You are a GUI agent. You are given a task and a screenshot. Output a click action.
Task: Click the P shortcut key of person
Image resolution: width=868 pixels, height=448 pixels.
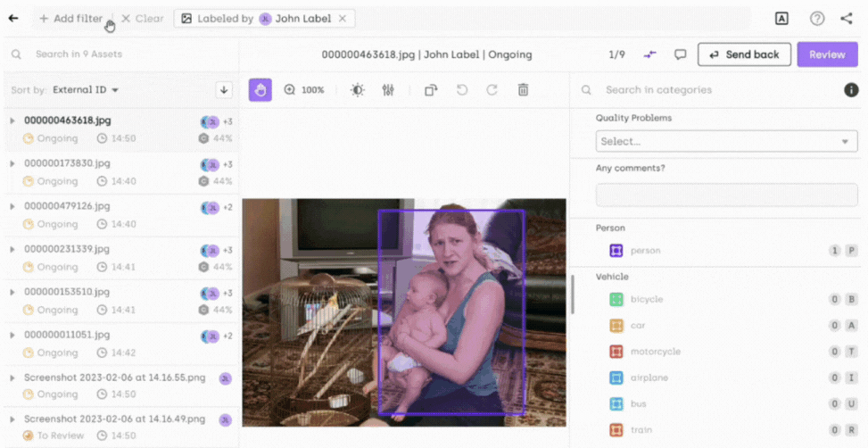coord(851,251)
